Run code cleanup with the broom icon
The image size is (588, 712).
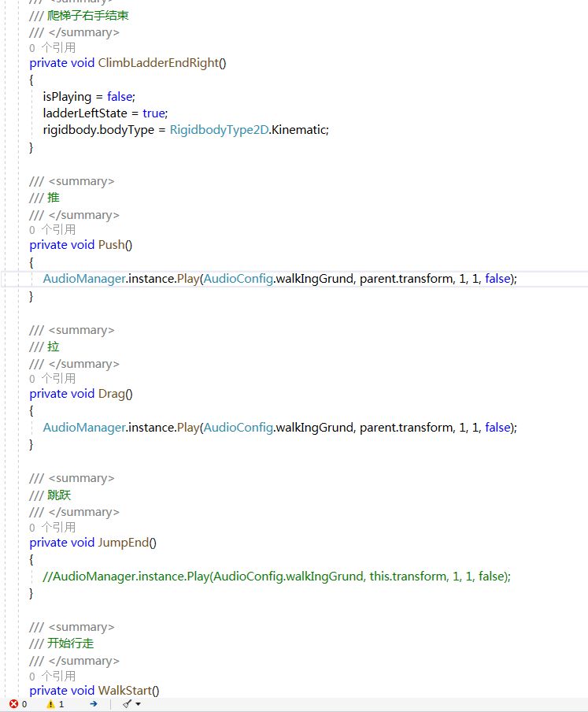(127, 704)
